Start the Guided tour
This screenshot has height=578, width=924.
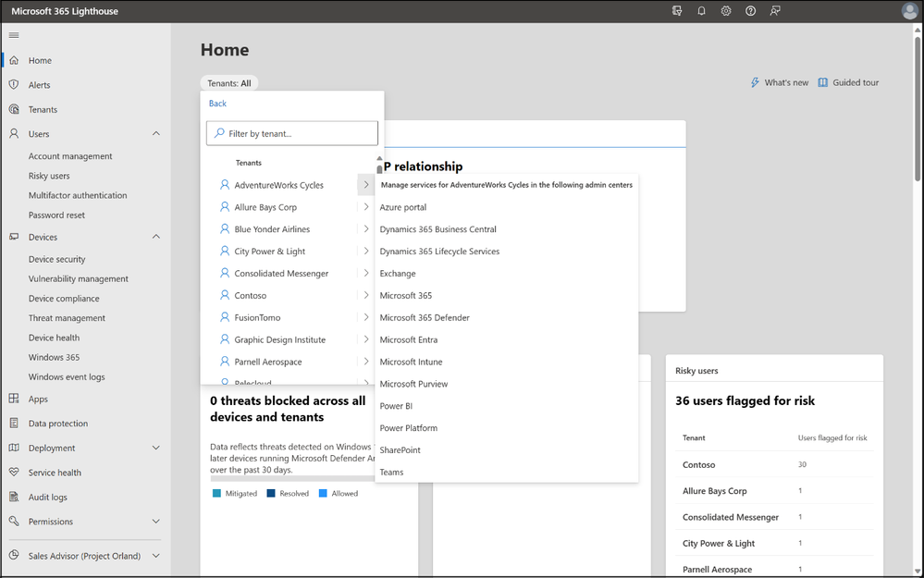tap(856, 82)
